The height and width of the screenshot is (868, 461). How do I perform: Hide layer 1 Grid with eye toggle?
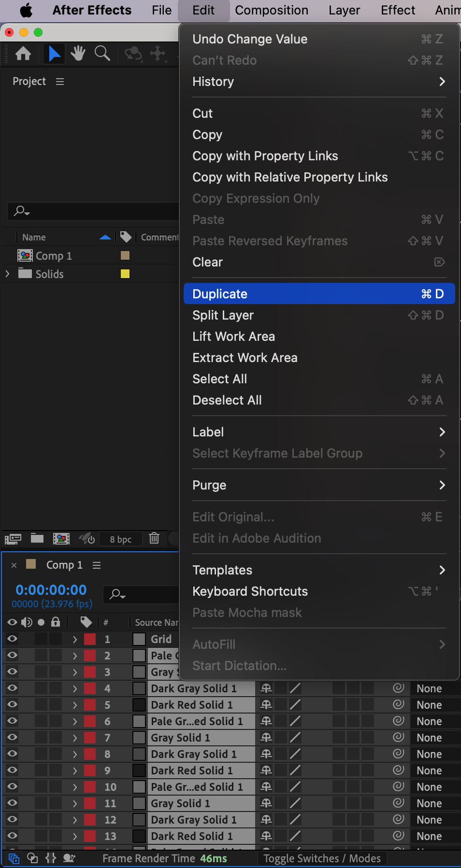click(13, 639)
